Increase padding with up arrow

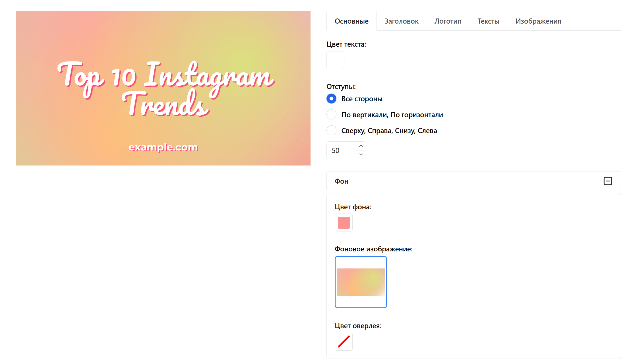[361, 146]
